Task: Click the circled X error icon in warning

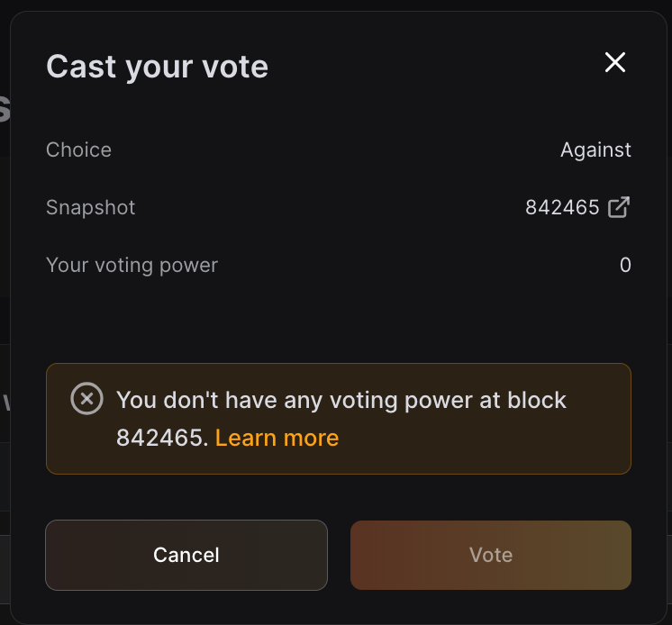Action: [x=86, y=399]
